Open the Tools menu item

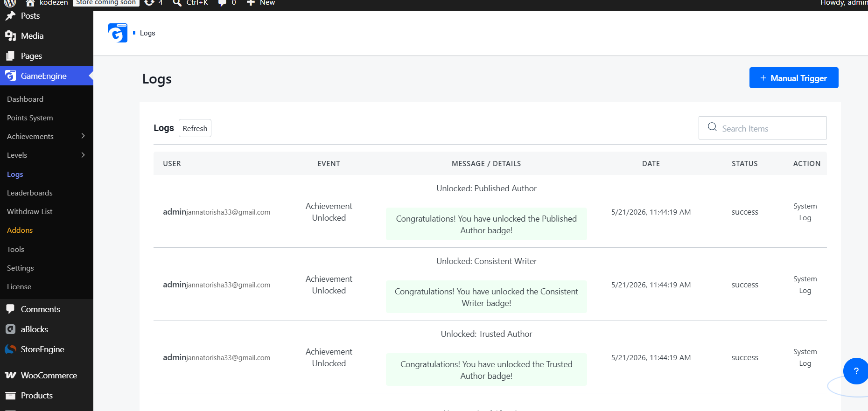(x=15, y=249)
